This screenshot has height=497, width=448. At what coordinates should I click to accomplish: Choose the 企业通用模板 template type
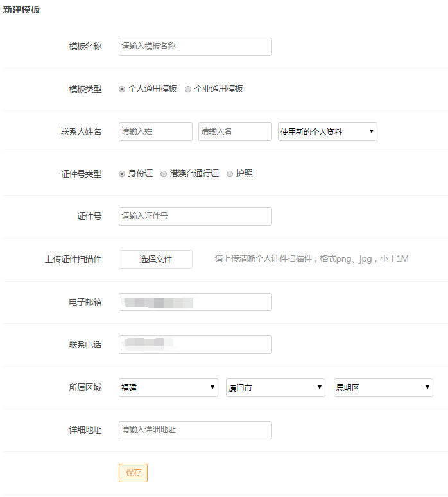[x=188, y=89]
